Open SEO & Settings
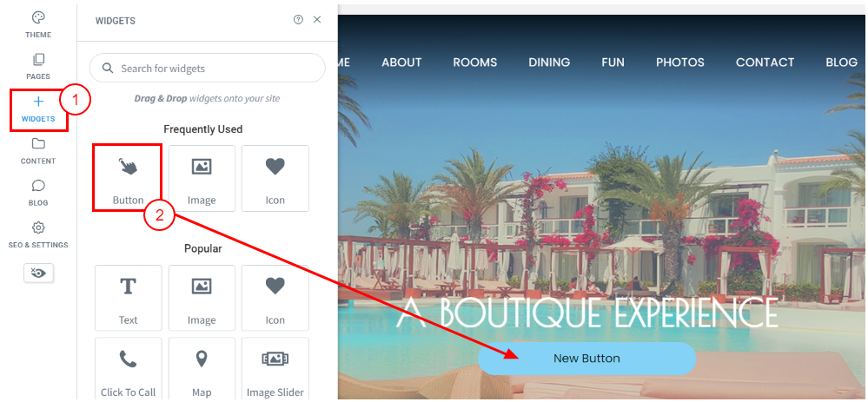The height and width of the screenshot is (402, 868). point(38,234)
